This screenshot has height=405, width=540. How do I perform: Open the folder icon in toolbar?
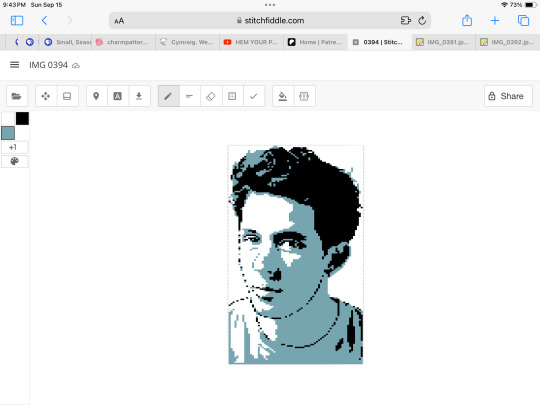tap(17, 96)
